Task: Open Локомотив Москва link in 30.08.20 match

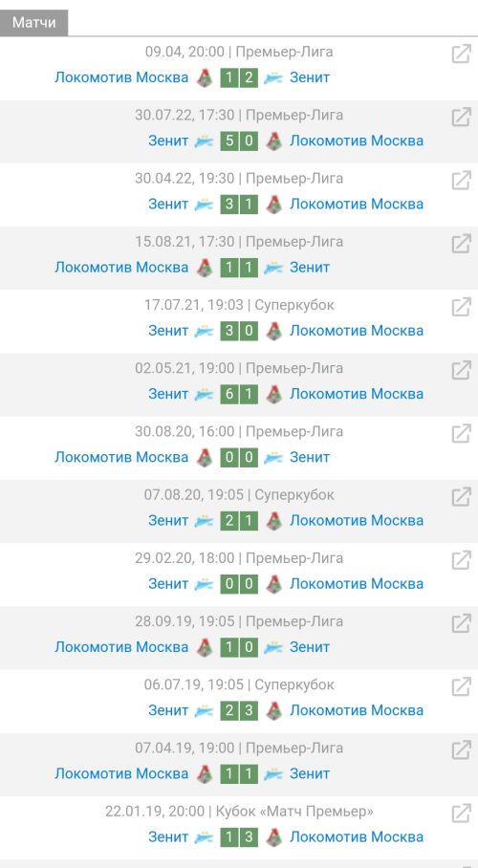Action: click(121, 457)
